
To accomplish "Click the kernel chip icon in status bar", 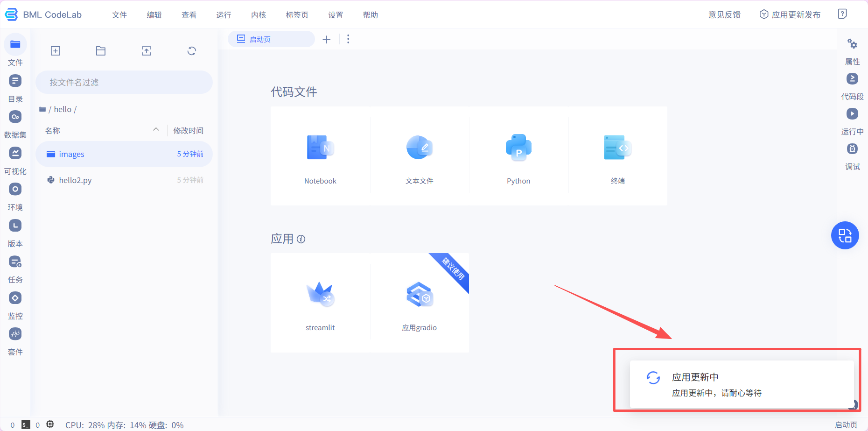I will coord(50,424).
